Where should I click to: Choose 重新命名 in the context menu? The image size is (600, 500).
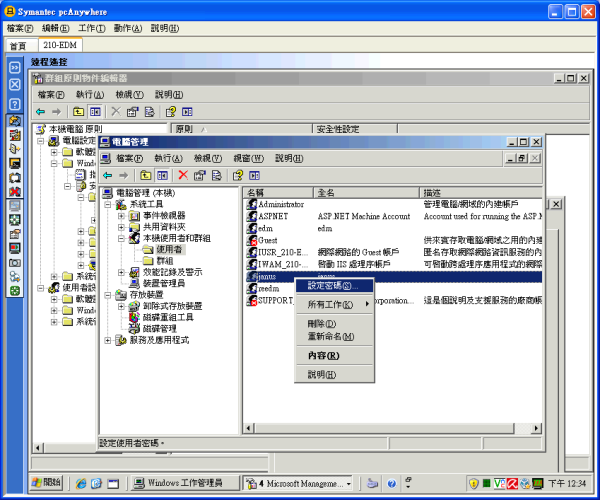(x=327, y=335)
